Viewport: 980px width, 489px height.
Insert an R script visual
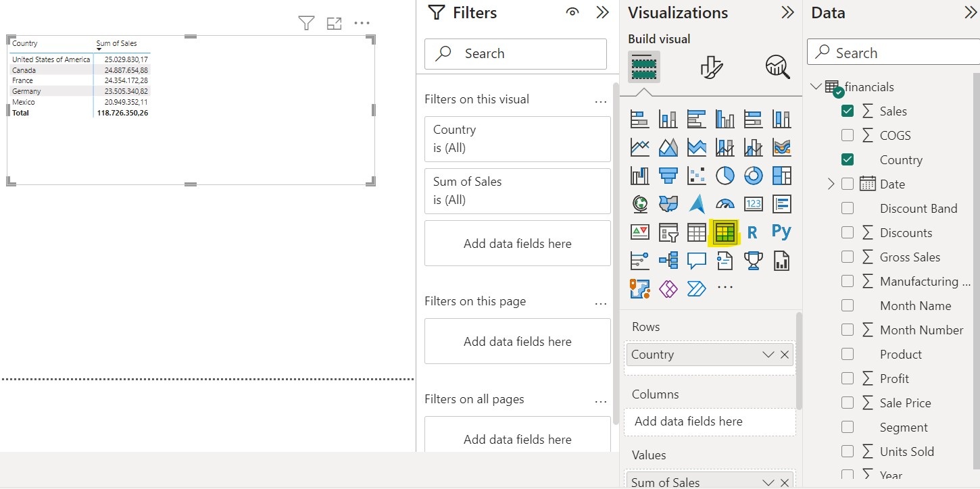click(x=753, y=232)
